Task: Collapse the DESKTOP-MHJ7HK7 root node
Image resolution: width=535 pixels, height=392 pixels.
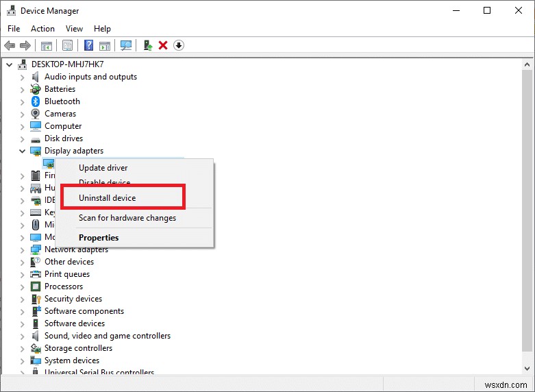Action: tap(9, 64)
